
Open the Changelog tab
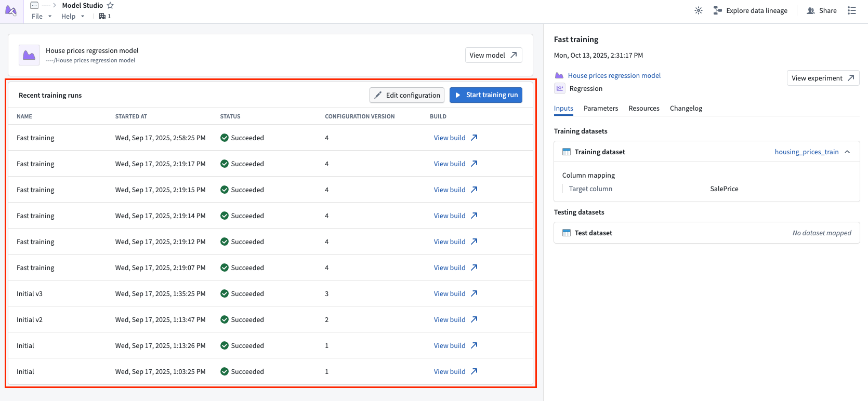686,109
